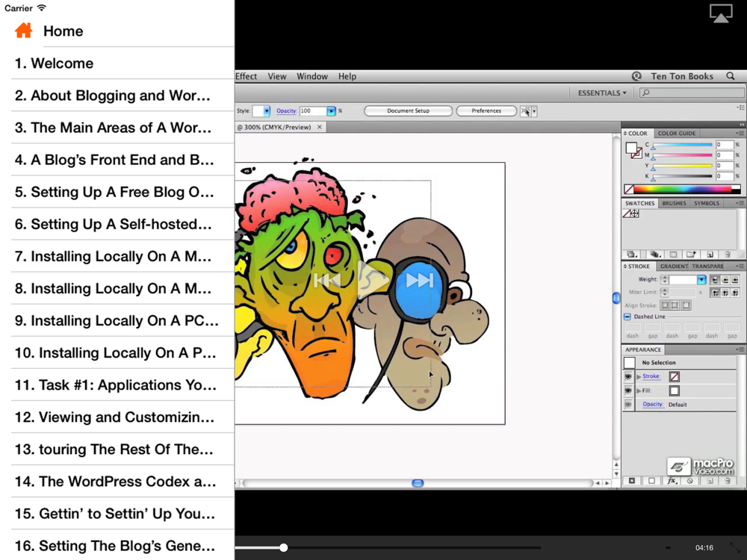Select the Round Join stroke icon
Viewport: 747px width, 560px height.
click(x=725, y=293)
